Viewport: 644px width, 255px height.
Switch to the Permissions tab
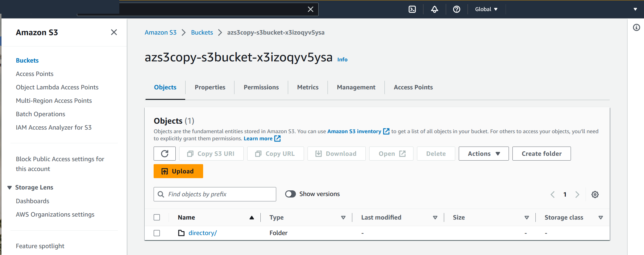[x=261, y=87]
